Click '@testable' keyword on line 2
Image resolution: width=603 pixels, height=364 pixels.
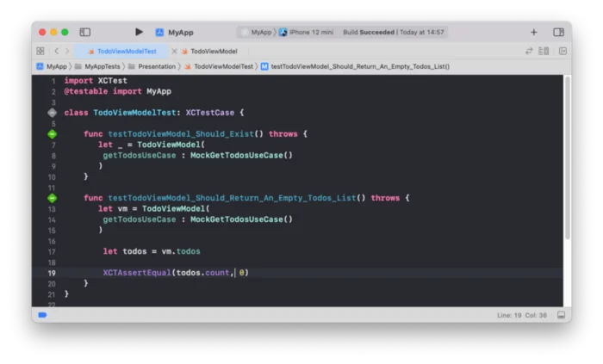coord(86,91)
